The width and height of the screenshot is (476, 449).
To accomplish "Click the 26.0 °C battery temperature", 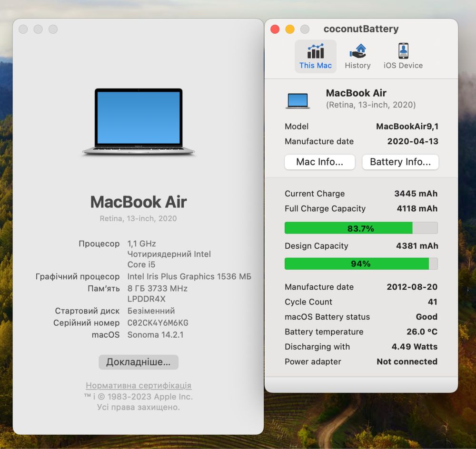I will (422, 332).
